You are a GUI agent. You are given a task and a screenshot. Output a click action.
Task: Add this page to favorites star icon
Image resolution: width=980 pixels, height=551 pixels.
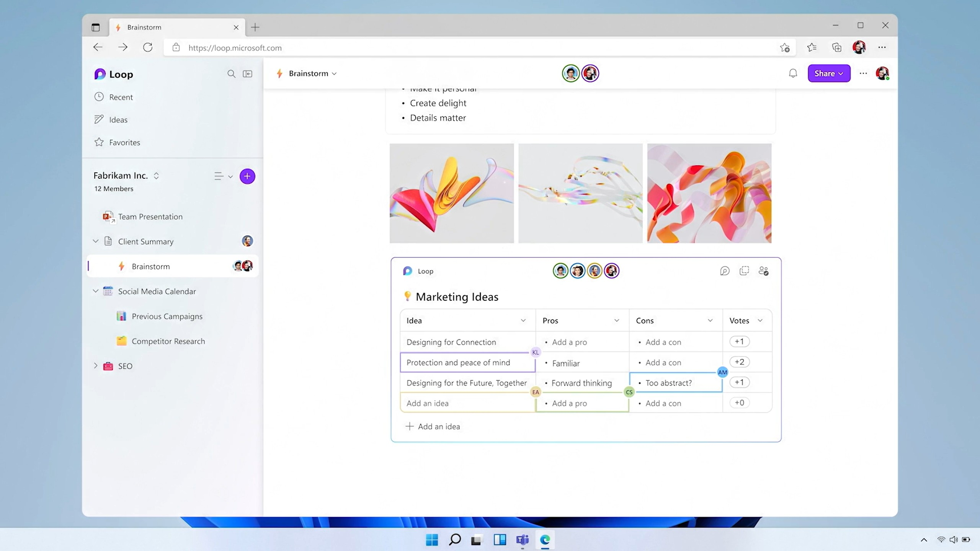(785, 48)
